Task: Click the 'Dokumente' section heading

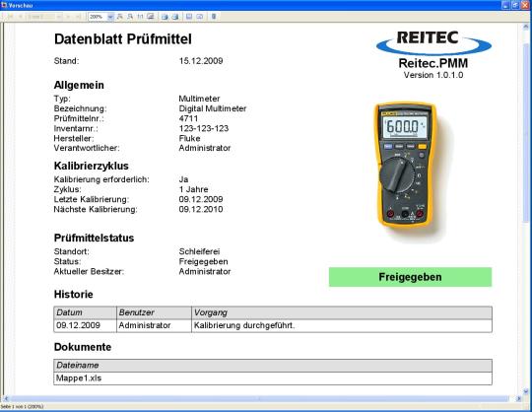Action: click(x=83, y=347)
